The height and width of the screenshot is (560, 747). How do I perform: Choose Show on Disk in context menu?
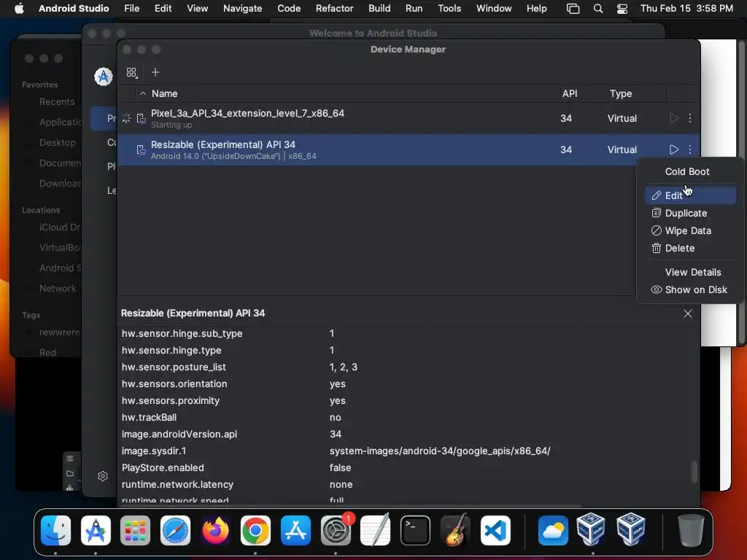[690, 289]
